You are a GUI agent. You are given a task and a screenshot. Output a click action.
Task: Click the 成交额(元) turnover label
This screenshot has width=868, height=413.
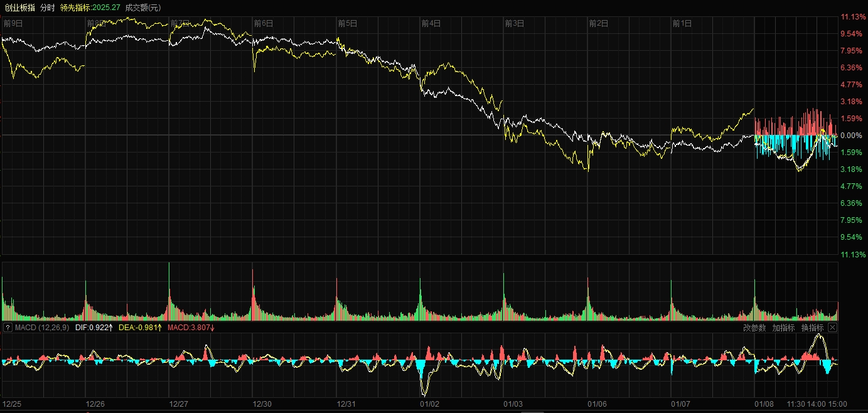143,8
